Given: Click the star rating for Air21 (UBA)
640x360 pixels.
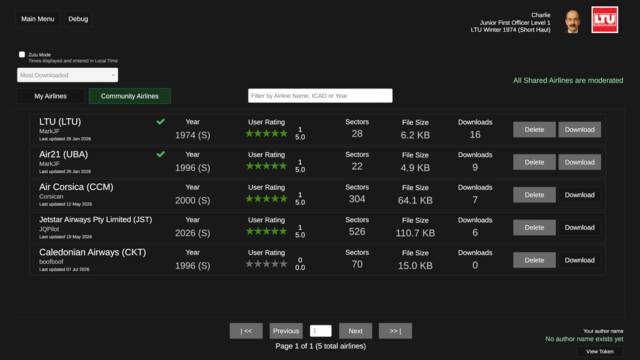Looking at the screenshot, I should pyautogui.click(x=267, y=166).
